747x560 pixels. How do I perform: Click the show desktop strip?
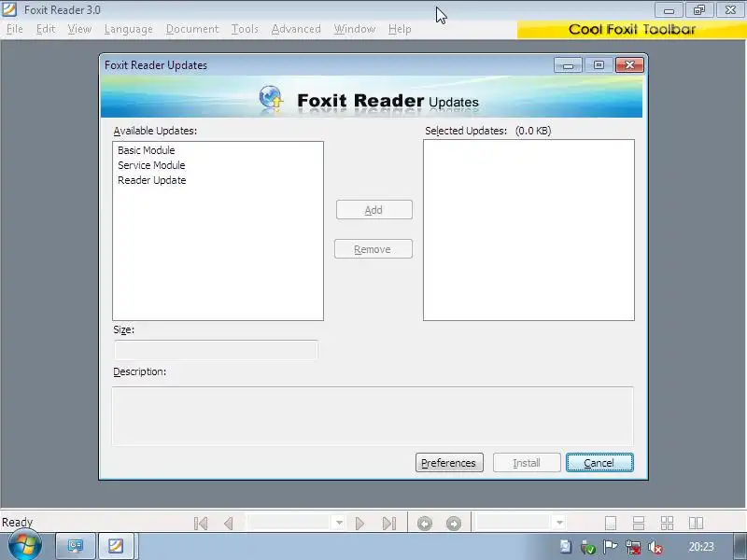[740, 546]
